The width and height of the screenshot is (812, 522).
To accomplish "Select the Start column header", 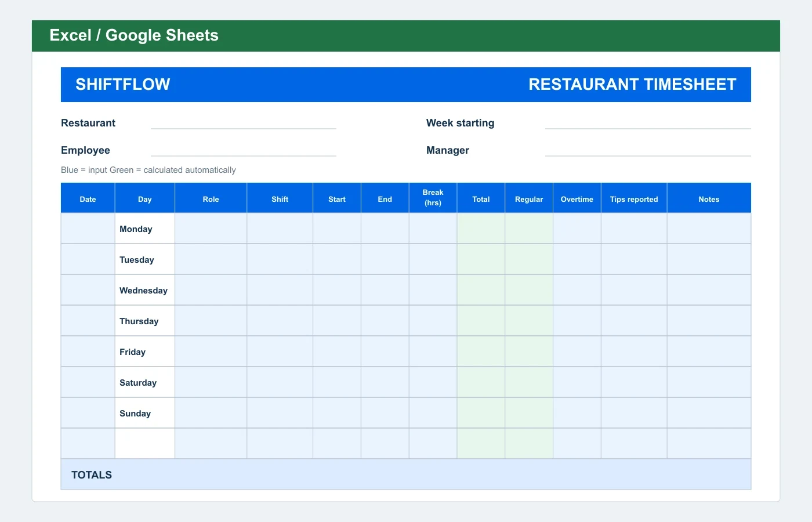I will click(337, 198).
